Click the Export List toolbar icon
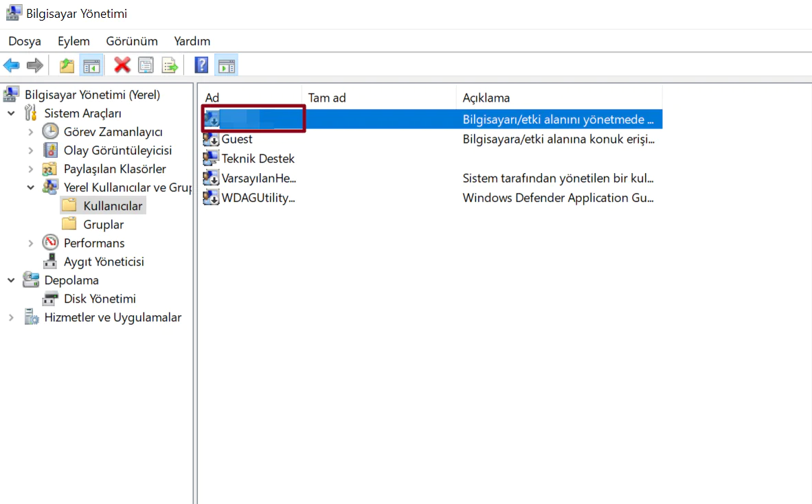 (x=169, y=65)
